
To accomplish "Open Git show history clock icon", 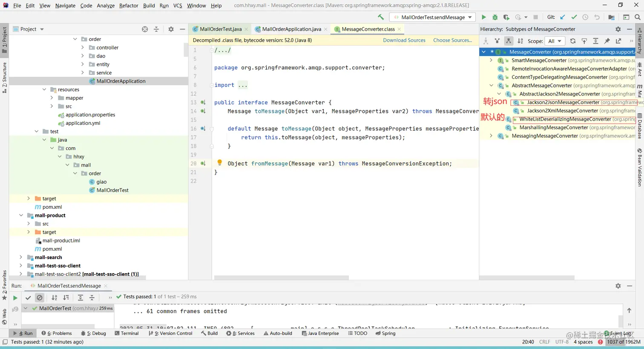I will pyautogui.click(x=585, y=17).
